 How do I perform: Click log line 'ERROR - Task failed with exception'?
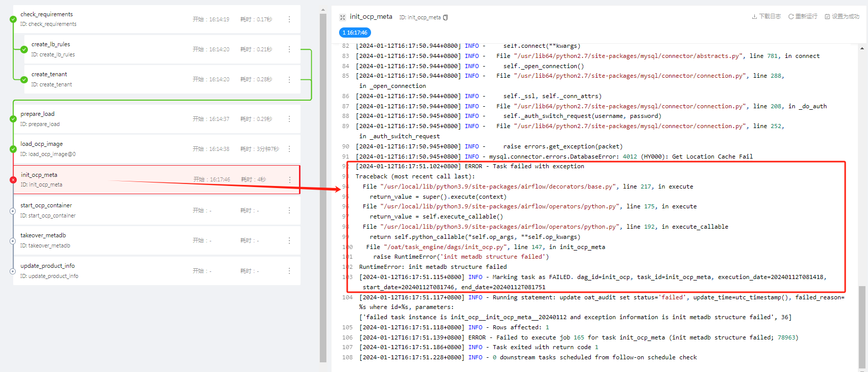[470, 166]
